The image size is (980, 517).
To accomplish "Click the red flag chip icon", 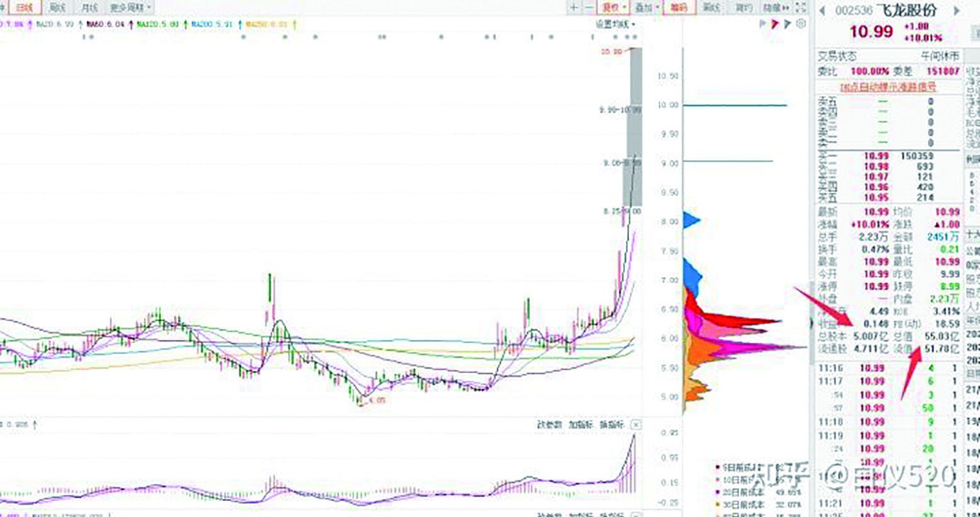I will (775, 24).
